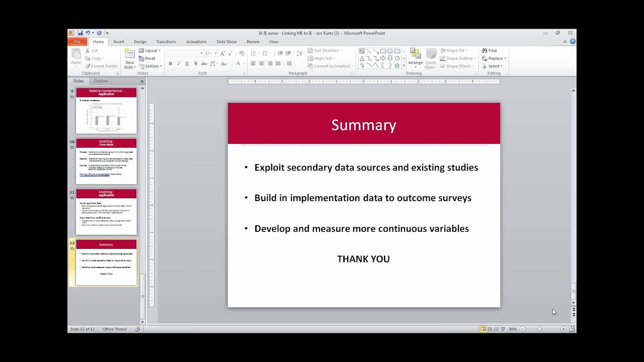Pick the Right Arrow shape
Viewport: 644px width, 362px height.
[383, 58]
